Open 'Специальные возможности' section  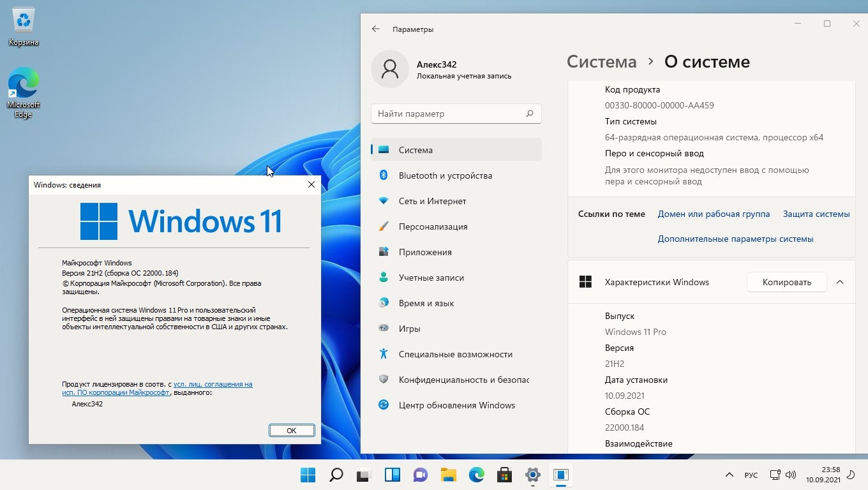coord(456,354)
